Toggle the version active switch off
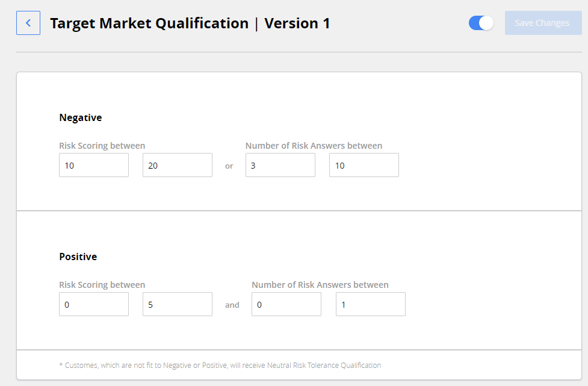 [480, 22]
